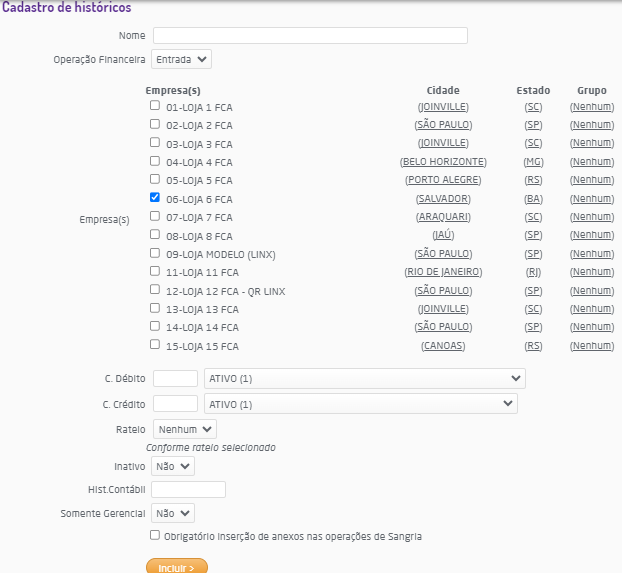
Task: Type in the C. Débito code field
Action: (175, 379)
